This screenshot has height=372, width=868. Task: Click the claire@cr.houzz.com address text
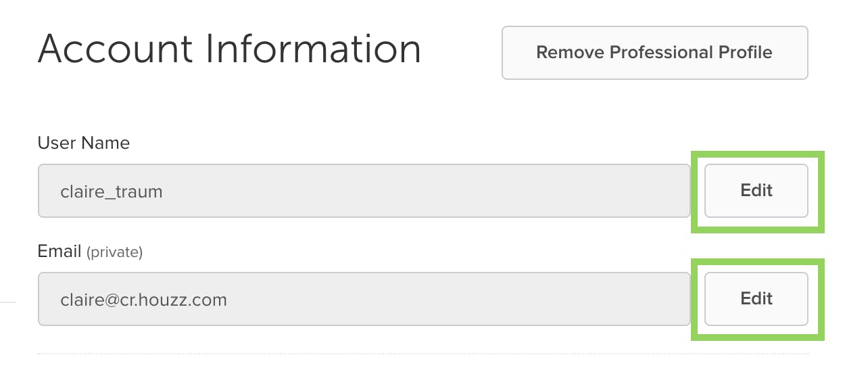click(x=143, y=300)
